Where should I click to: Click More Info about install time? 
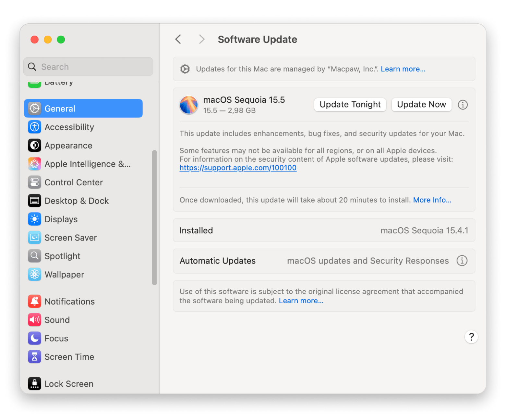[432, 200]
